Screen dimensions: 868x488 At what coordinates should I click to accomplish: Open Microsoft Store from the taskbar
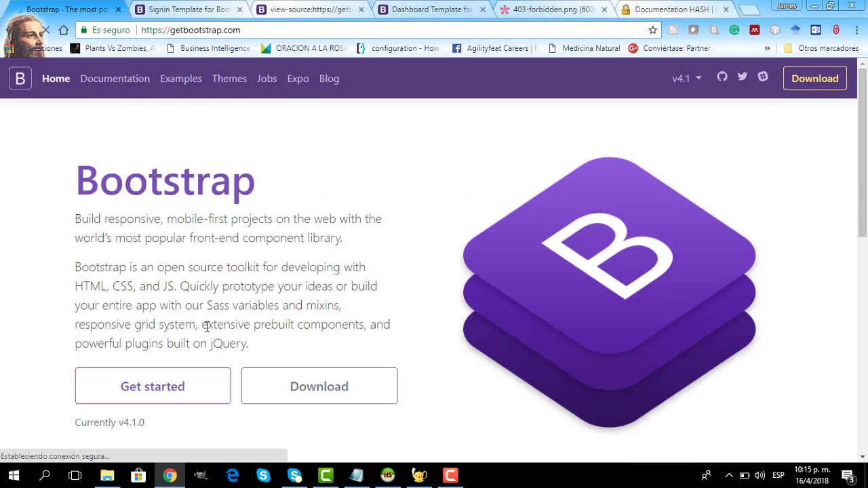click(138, 475)
